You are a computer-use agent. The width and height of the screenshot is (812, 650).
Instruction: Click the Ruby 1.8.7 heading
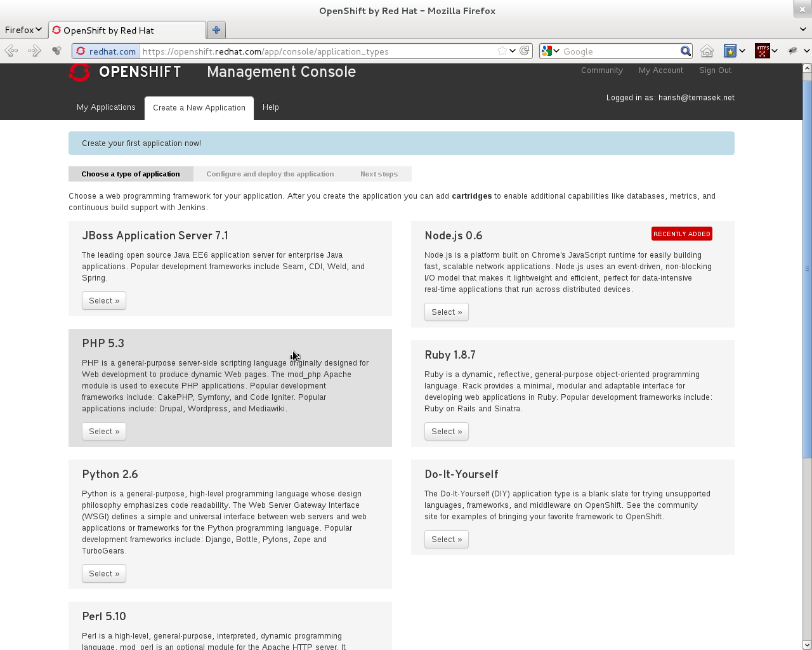[x=450, y=355]
